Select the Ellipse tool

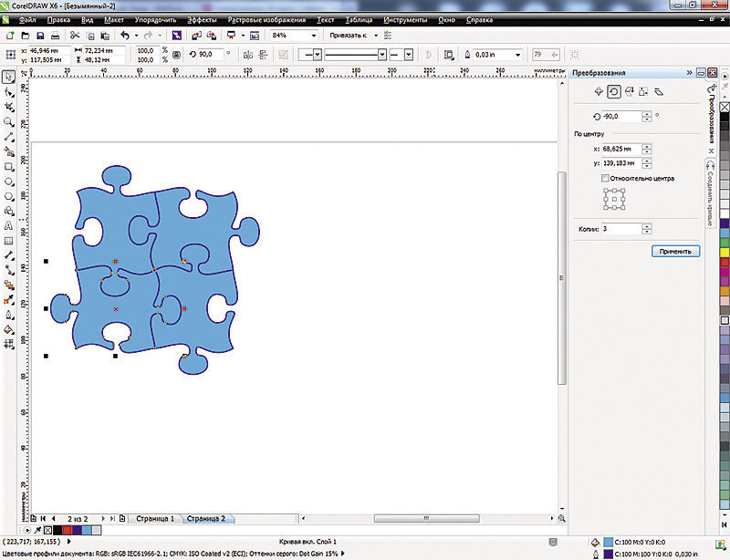pyautogui.click(x=9, y=181)
